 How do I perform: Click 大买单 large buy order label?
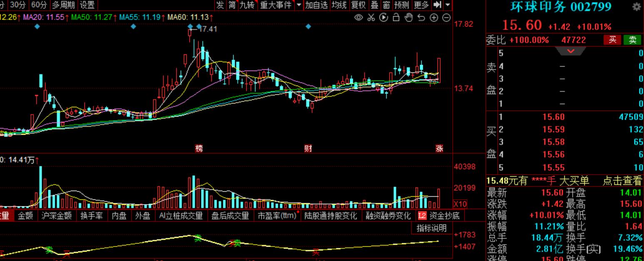(574, 181)
